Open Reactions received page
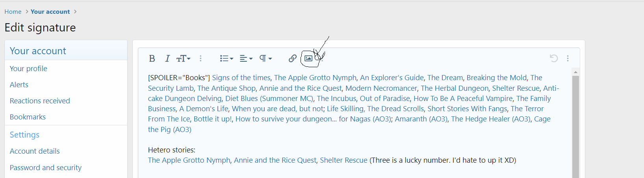This screenshot has width=644, height=178. [40, 101]
